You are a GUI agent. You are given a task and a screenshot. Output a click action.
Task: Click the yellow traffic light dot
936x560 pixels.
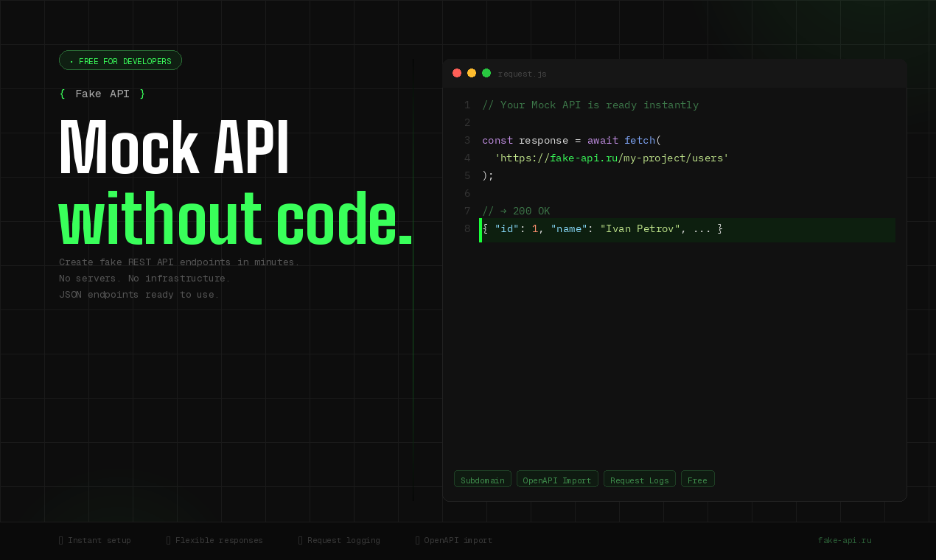pos(472,73)
